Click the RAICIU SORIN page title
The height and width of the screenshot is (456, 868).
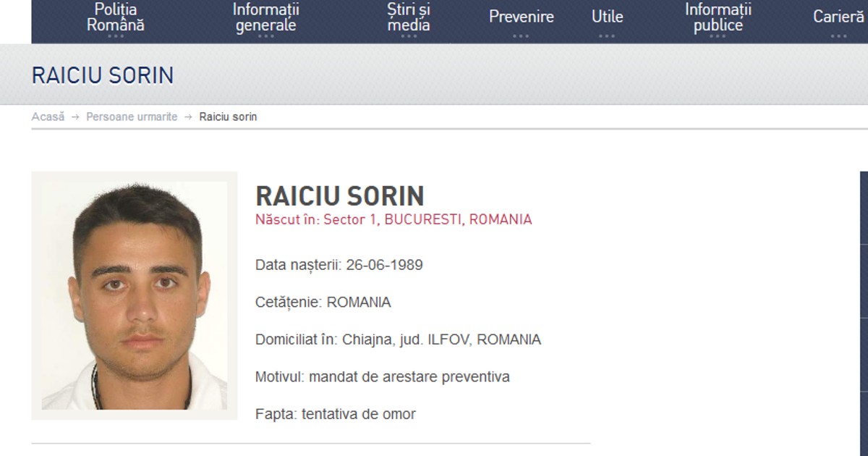(103, 75)
